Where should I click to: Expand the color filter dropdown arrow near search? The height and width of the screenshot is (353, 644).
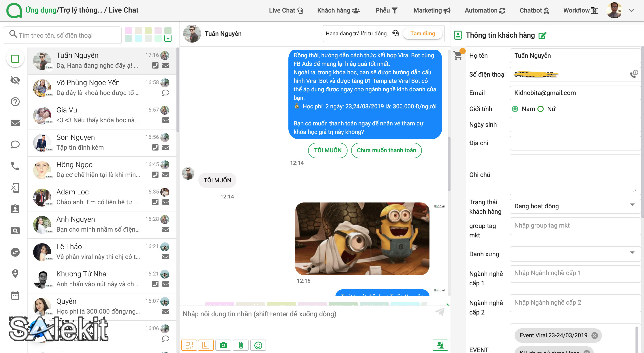[168, 39]
